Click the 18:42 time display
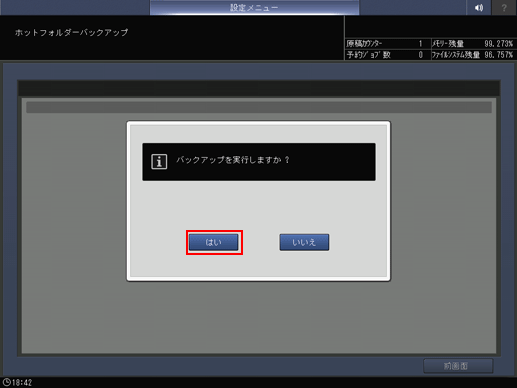The image size is (517, 388). (22, 382)
